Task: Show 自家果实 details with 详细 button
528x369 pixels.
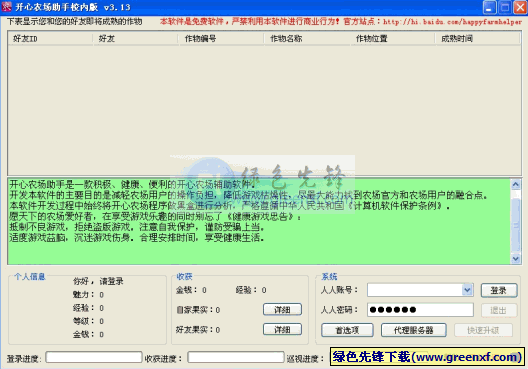Action: [282, 310]
